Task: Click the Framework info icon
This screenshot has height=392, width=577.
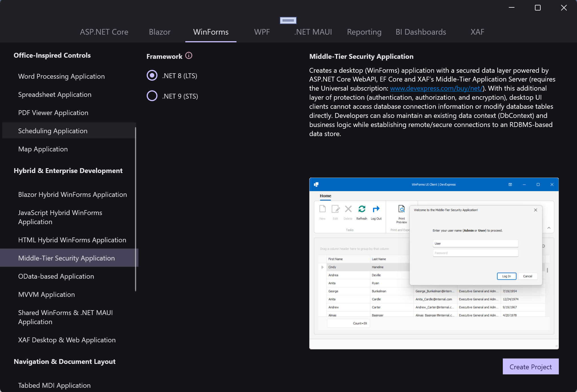Action: point(189,56)
